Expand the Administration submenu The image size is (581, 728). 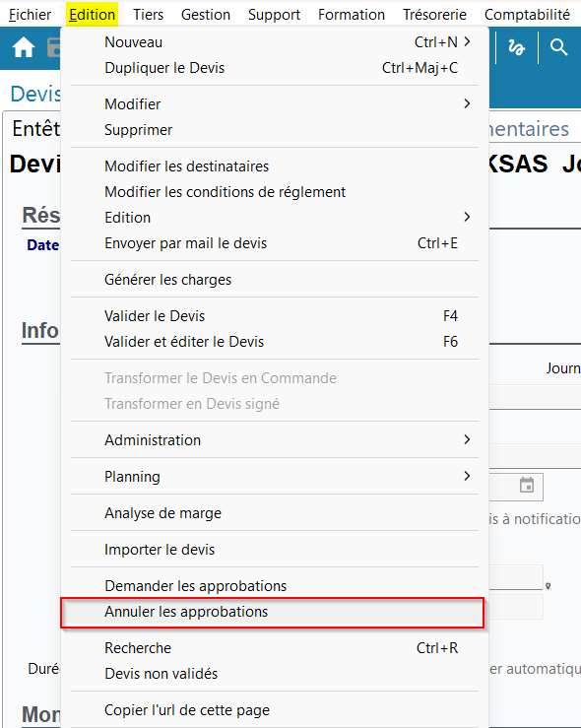[x=275, y=440]
